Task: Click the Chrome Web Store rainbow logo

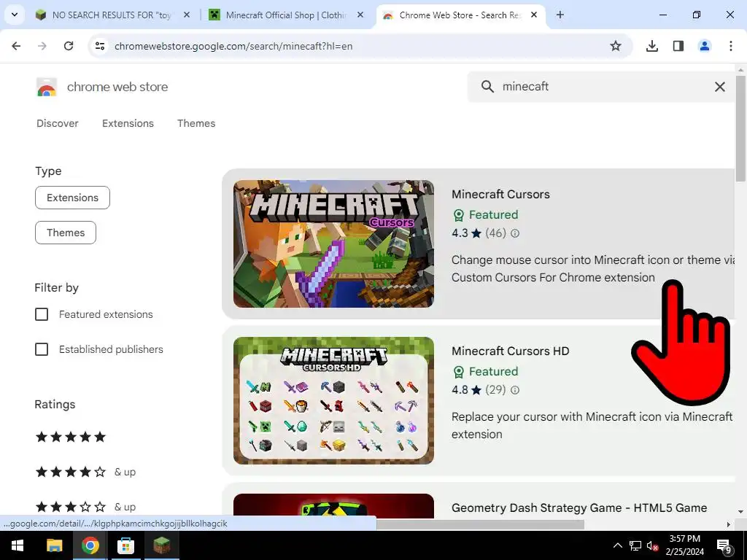Action: (47, 87)
